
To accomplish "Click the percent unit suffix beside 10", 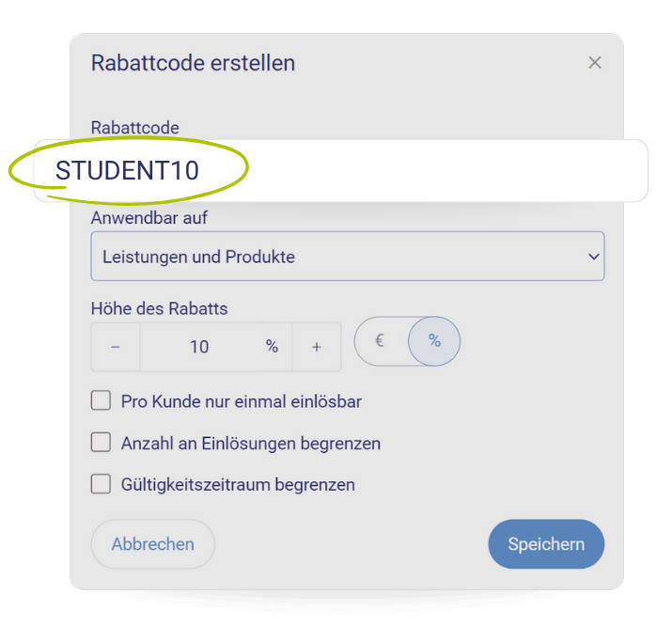I will point(272,346).
